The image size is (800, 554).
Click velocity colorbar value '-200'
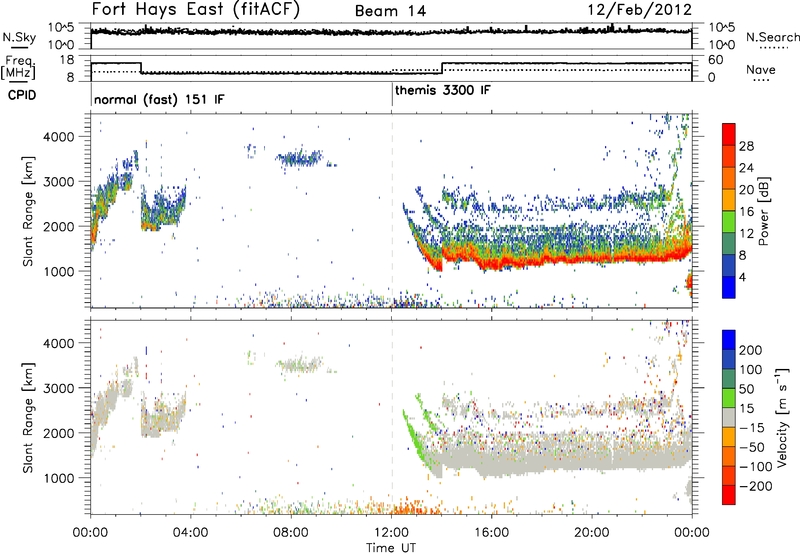[756, 486]
